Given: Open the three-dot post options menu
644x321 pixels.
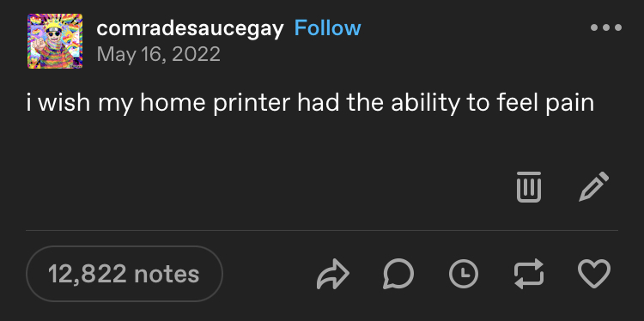Looking at the screenshot, I should tap(606, 28).
